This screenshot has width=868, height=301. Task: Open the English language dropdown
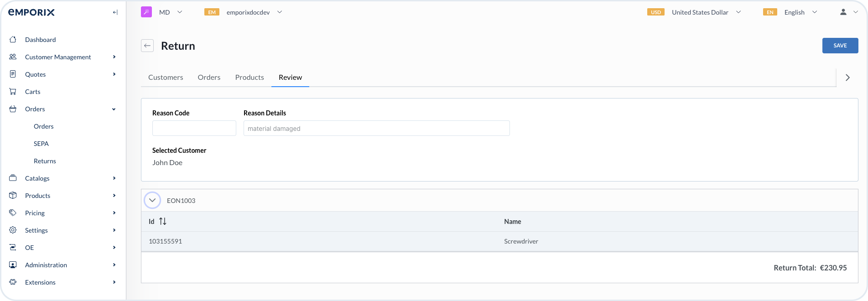[800, 12]
